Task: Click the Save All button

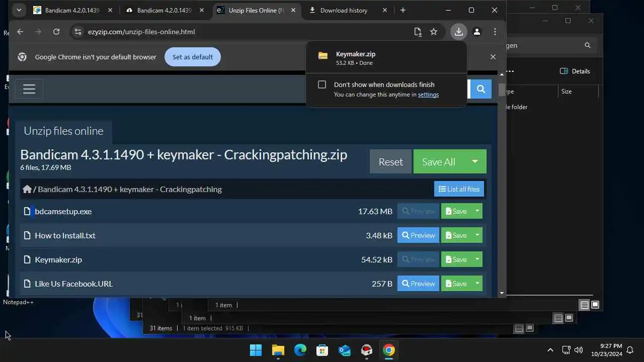Action: 439,161
